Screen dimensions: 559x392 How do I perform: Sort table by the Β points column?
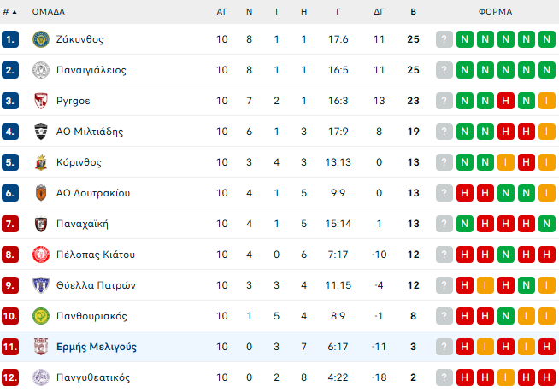[414, 12]
